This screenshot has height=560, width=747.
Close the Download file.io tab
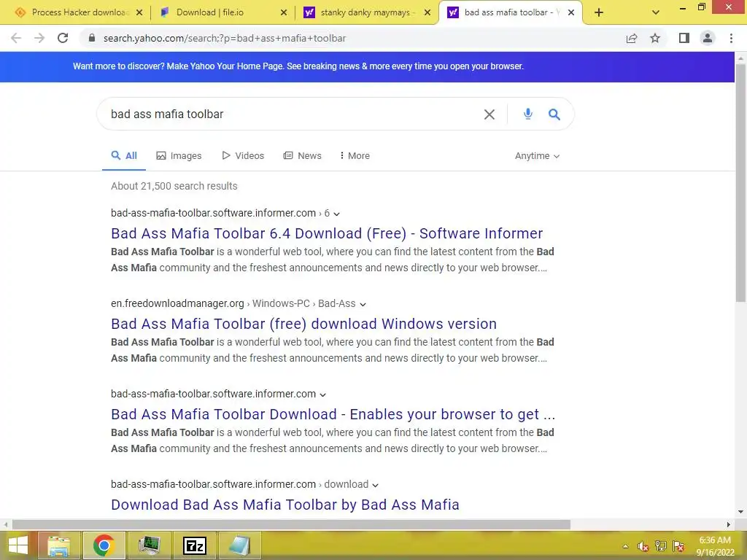[284, 12]
